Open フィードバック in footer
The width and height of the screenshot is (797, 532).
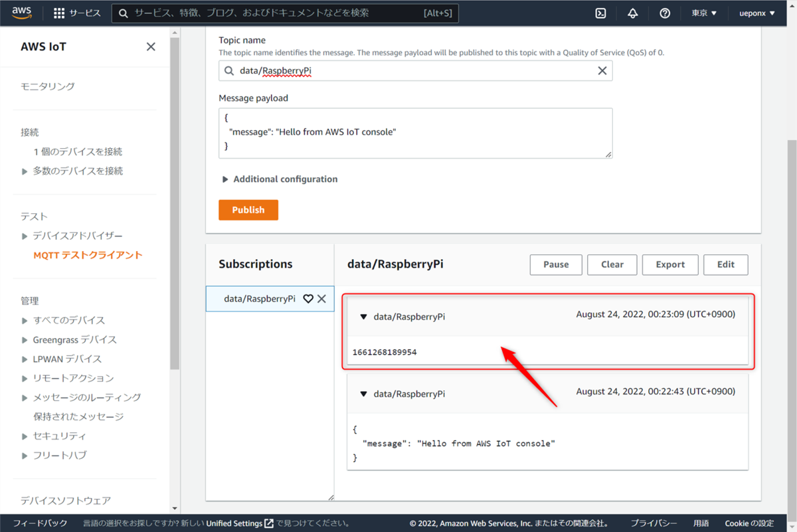[x=40, y=523]
